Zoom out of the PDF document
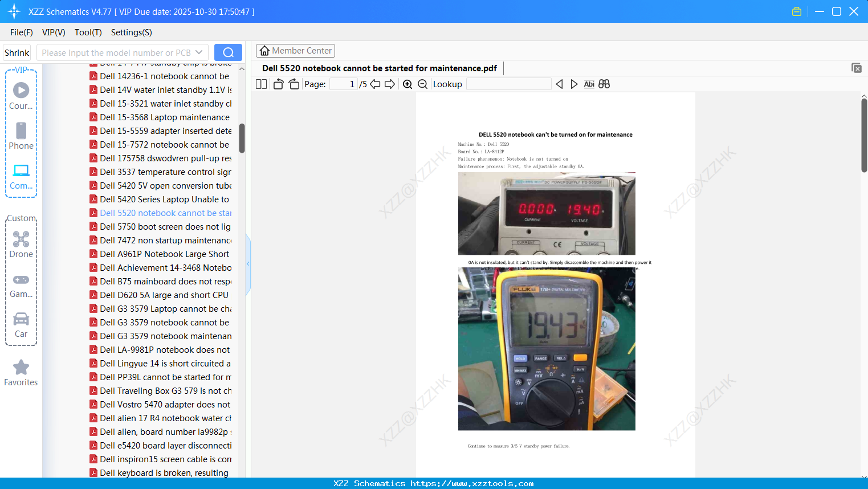This screenshot has height=489, width=868. coord(422,84)
